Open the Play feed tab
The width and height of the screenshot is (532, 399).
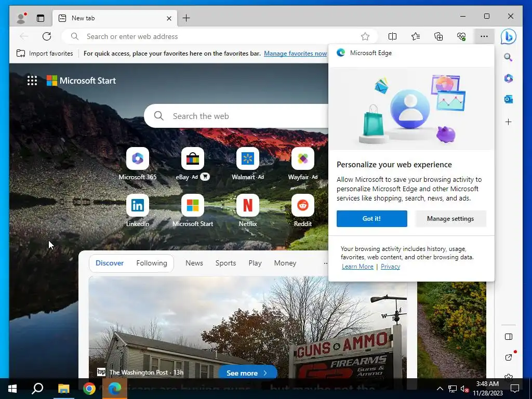[x=255, y=263]
